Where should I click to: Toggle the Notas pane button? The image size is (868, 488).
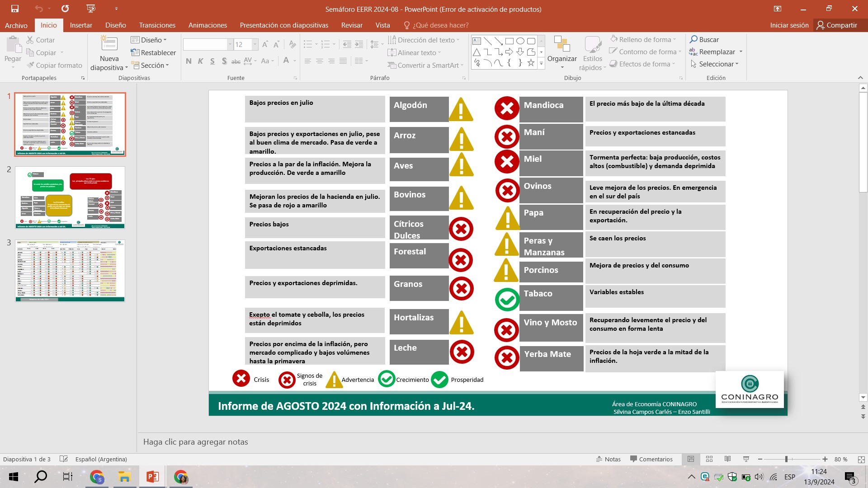point(608,459)
